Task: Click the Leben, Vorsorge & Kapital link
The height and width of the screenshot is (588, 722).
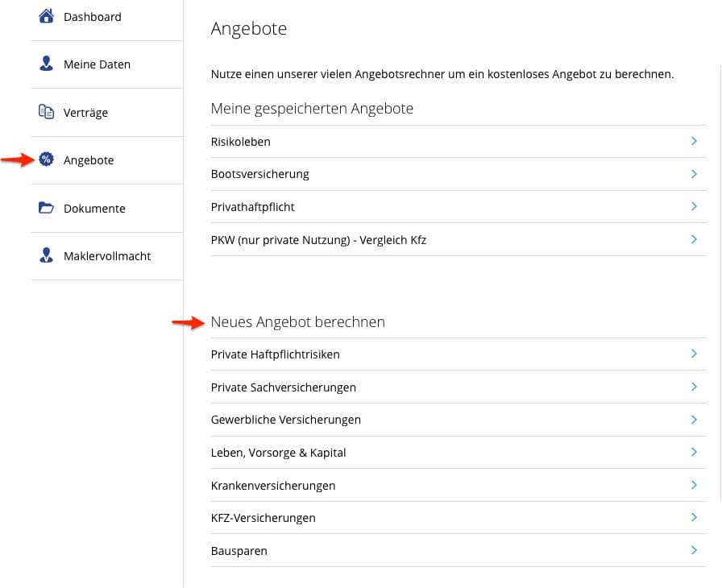Action: click(x=278, y=453)
